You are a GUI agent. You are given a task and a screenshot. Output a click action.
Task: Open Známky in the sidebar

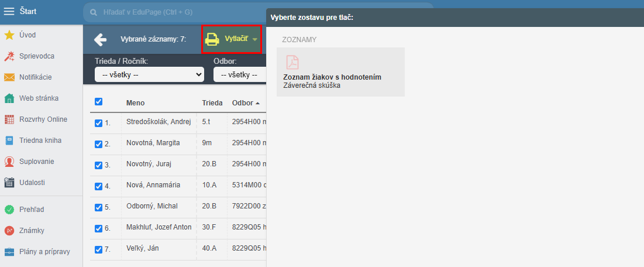32,230
